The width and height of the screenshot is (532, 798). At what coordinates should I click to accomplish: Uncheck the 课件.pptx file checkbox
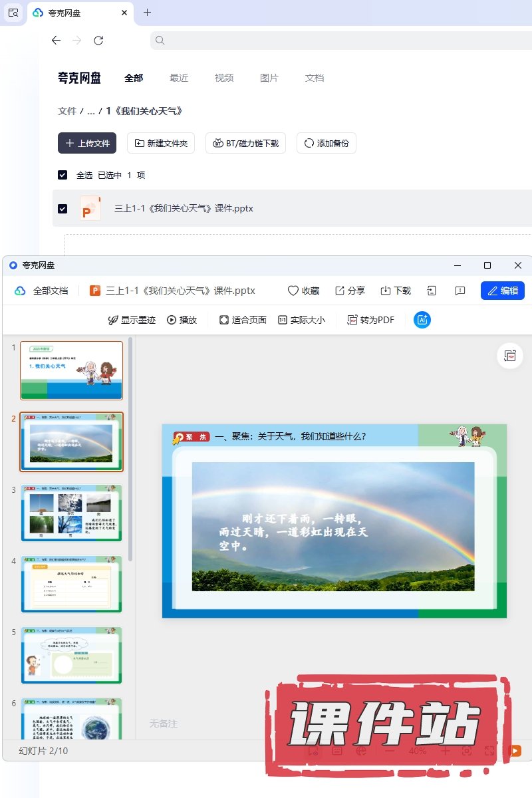click(x=63, y=209)
